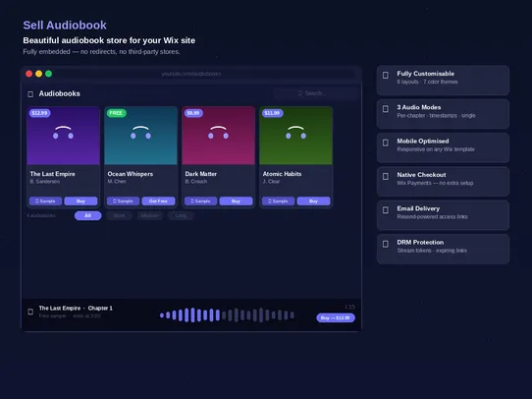Viewport: 532px width, 399px height.
Task: Play the Sample for Atomic Habits
Action: pos(278,201)
